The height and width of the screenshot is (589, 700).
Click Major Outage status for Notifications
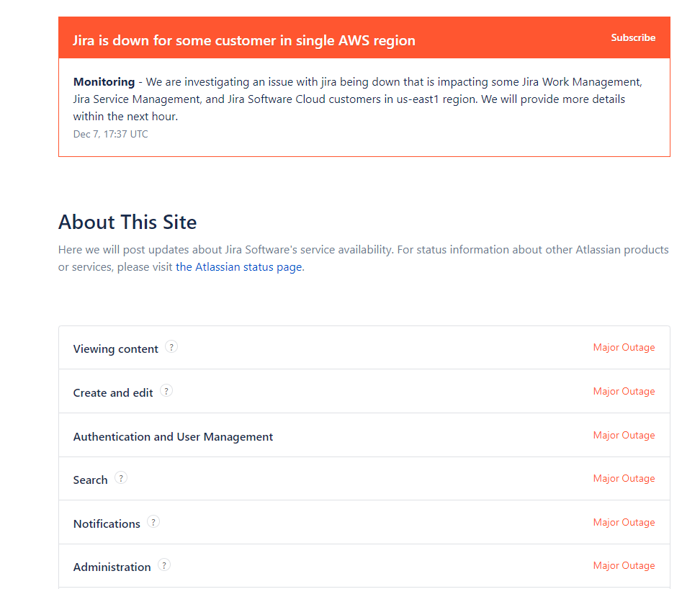click(624, 522)
